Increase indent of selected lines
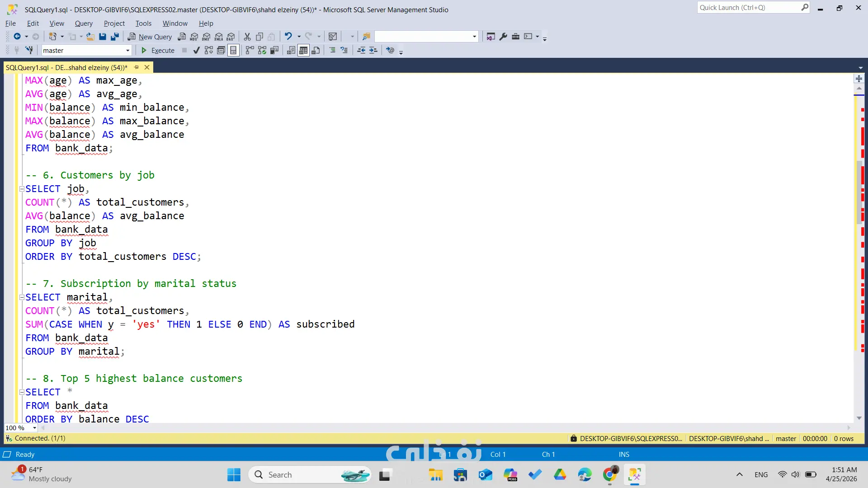The height and width of the screenshot is (488, 868). pyautogui.click(x=373, y=50)
